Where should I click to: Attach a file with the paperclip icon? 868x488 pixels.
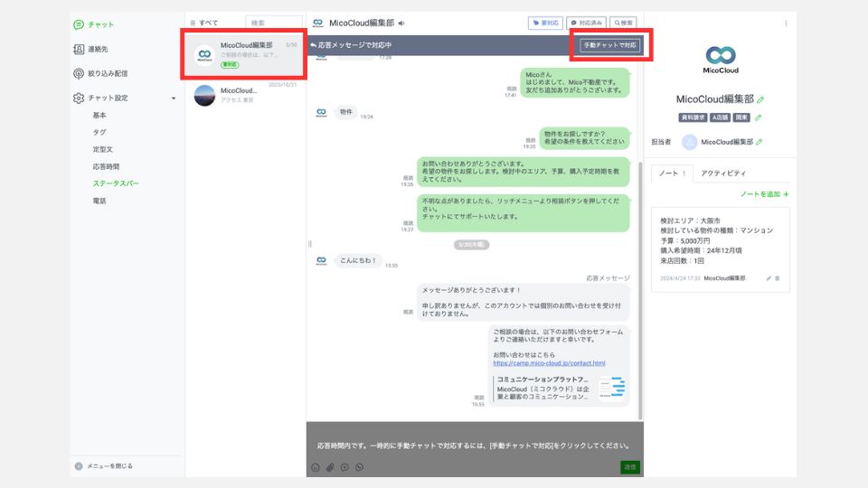(x=330, y=467)
